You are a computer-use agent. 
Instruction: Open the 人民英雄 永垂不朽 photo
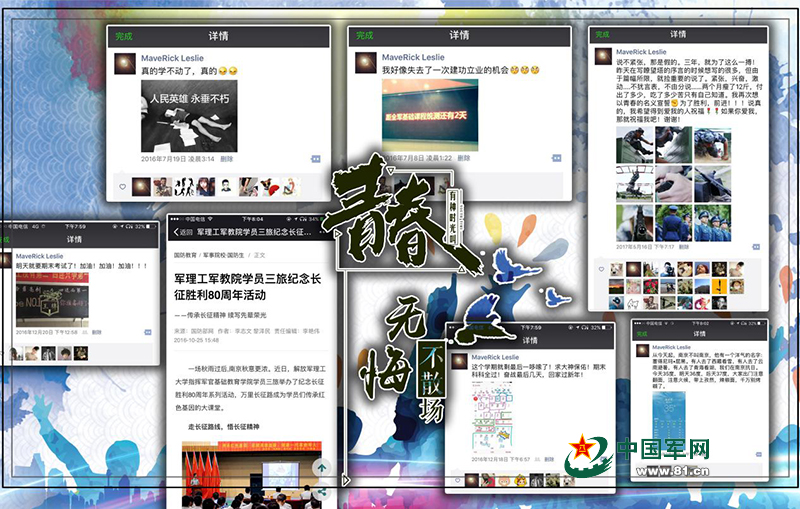(x=189, y=116)
